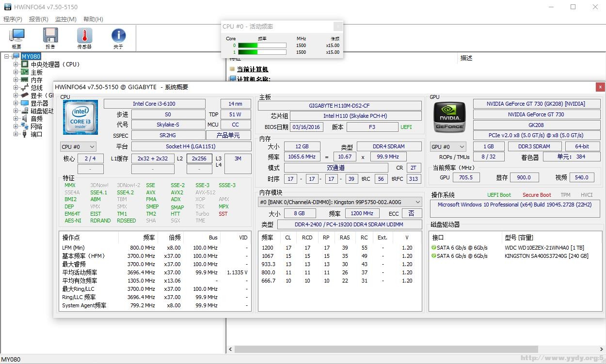Viewport: 606px width, 364px height.
Task: Click the 双通道 memory mode field
Action: tap(336, 168)
